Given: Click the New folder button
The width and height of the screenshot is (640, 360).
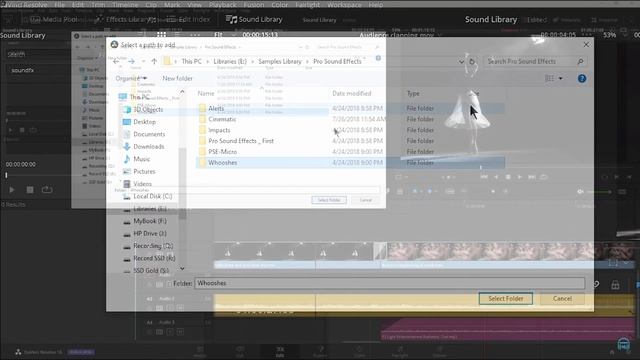Looking at the screenshot, I should 177,78.
